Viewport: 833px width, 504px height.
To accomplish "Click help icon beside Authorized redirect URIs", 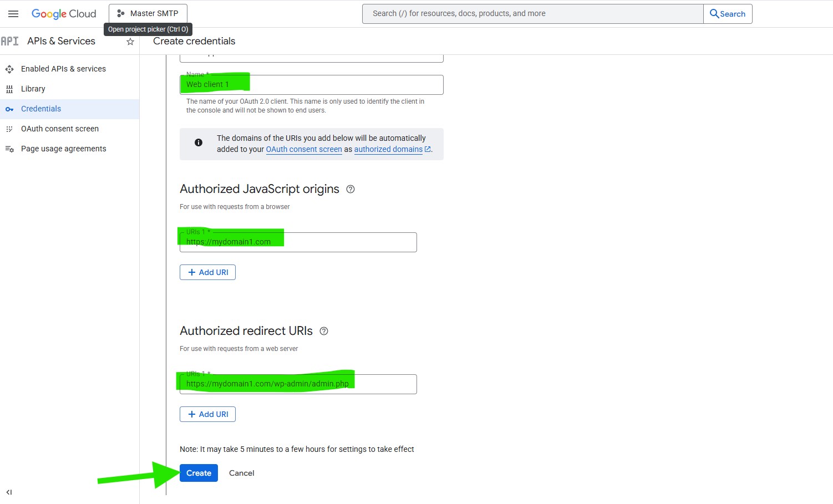I will (324, 331).
